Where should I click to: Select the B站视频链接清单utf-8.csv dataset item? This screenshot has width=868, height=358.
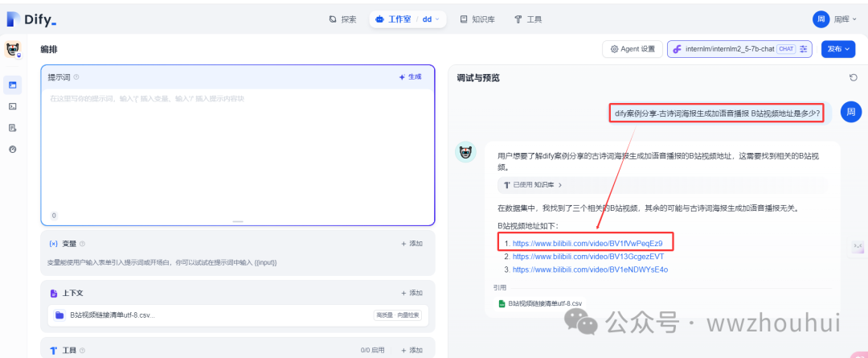click(237, 315)
